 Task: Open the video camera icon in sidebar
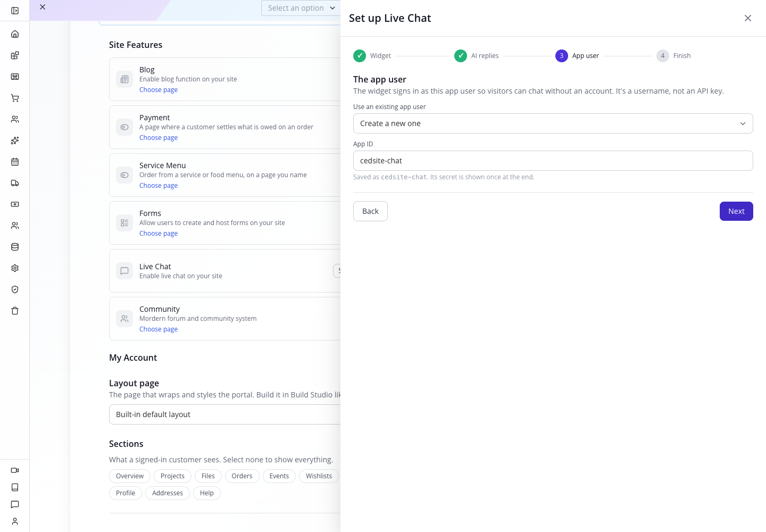tap(15, 470)
